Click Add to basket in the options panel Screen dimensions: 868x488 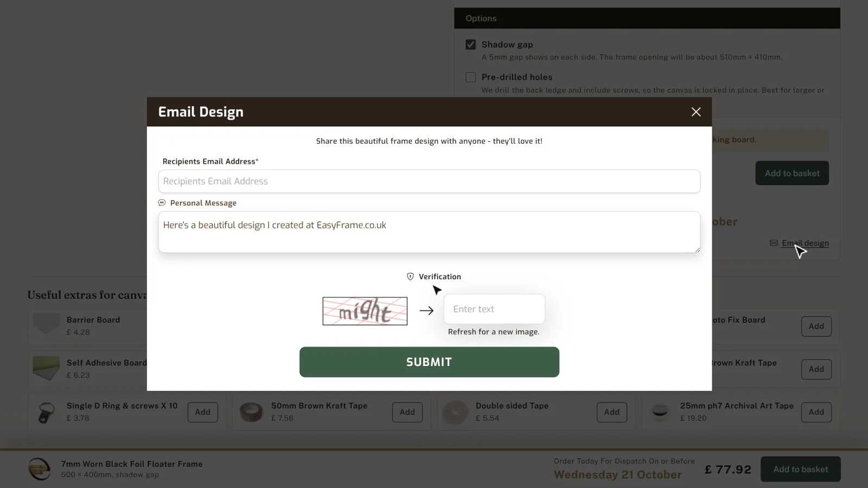pyautogui.click(x=792, y=173)
